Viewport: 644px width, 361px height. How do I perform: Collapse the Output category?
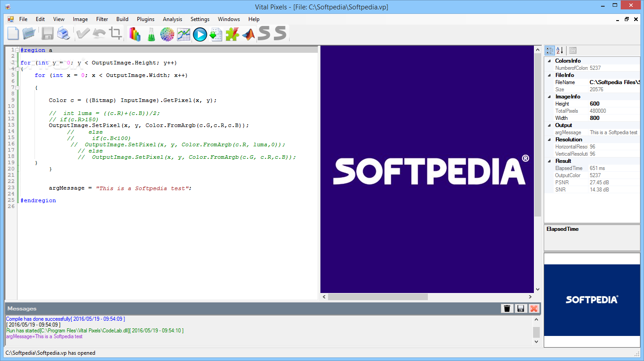pos(550,125)
